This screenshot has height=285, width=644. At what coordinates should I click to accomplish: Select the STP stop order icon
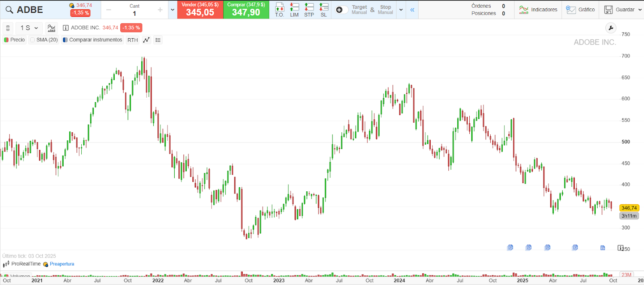[309, 10]
